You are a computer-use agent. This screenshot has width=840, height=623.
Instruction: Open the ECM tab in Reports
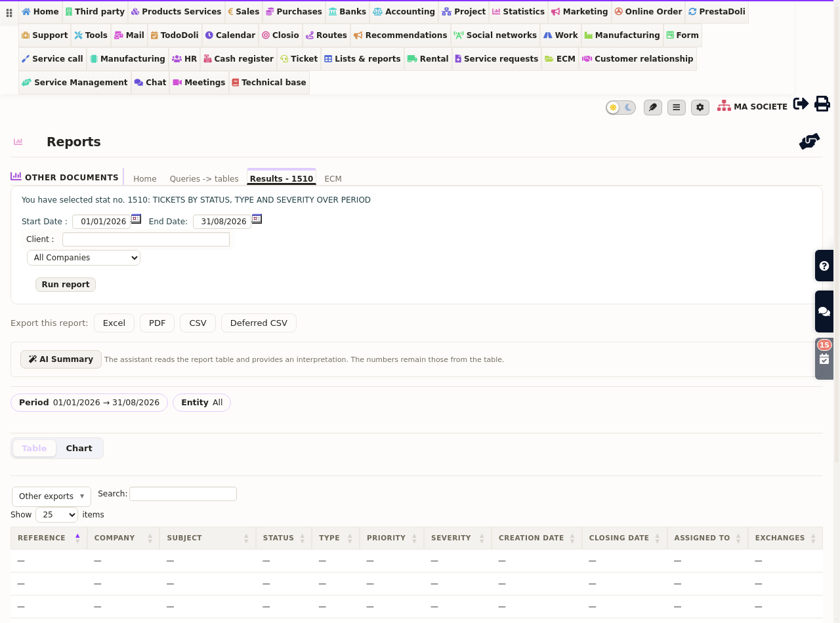point(333,178)
